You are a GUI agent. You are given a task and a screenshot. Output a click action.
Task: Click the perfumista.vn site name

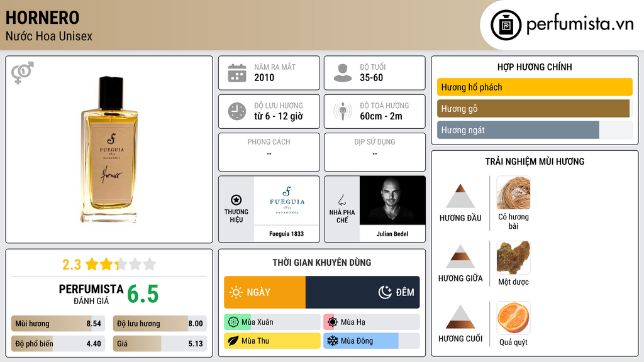click(x=580, y=24)
